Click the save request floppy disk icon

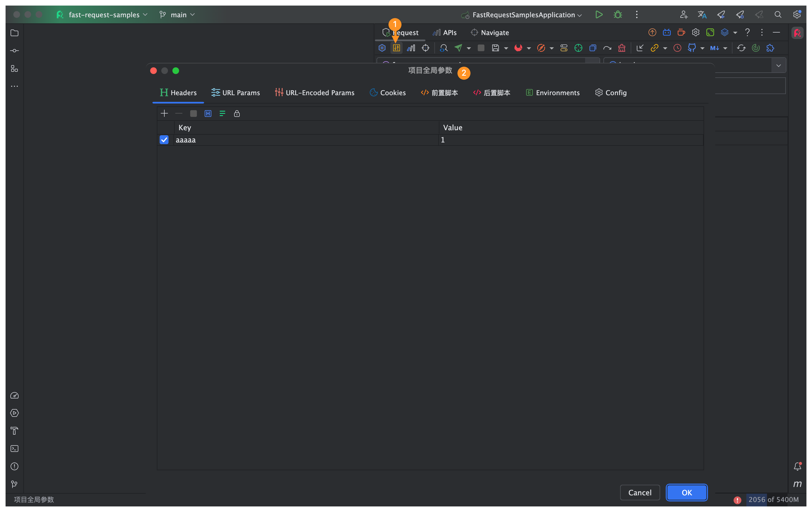pos(495,48)
